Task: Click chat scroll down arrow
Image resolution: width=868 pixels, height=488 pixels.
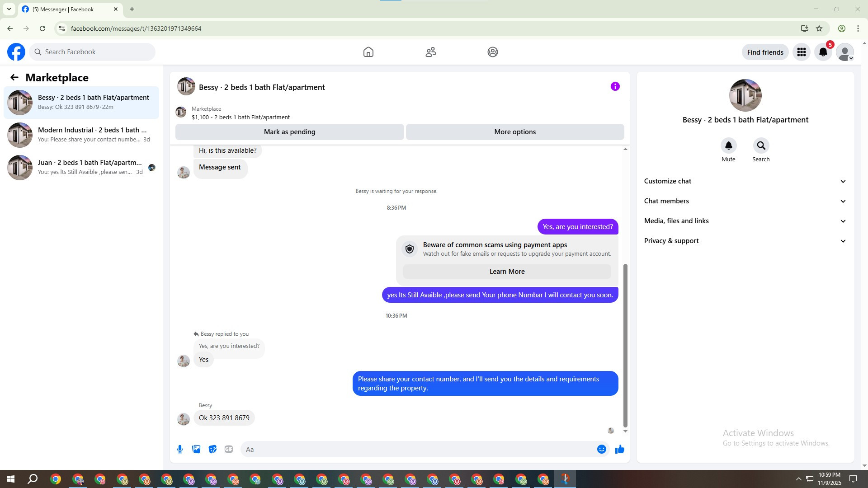Action: point(626,432)
